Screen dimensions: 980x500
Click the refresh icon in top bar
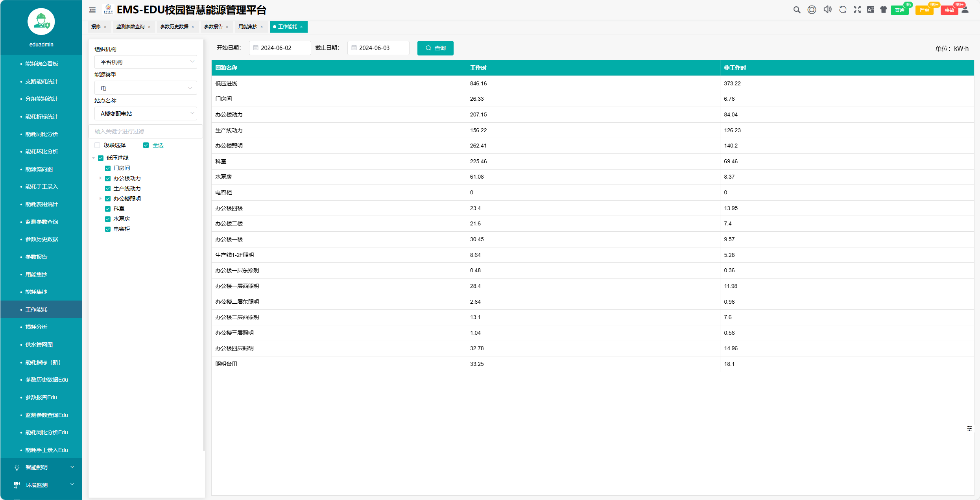(842, 10)
